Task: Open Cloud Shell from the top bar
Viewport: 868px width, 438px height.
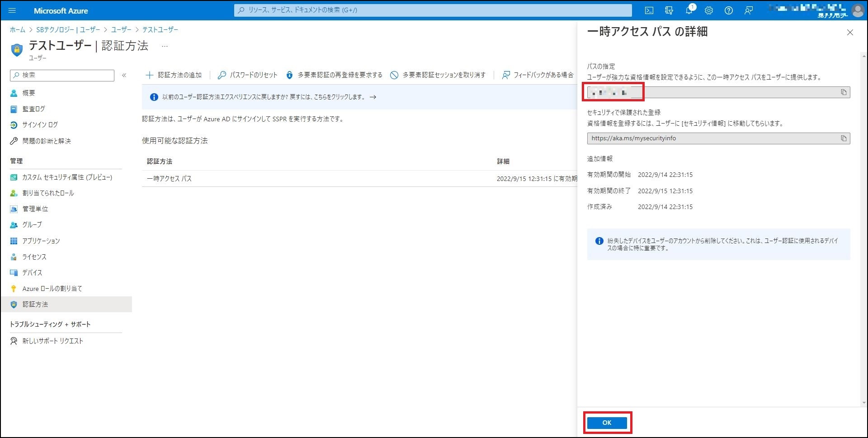Action: click(x=649, y=10)
